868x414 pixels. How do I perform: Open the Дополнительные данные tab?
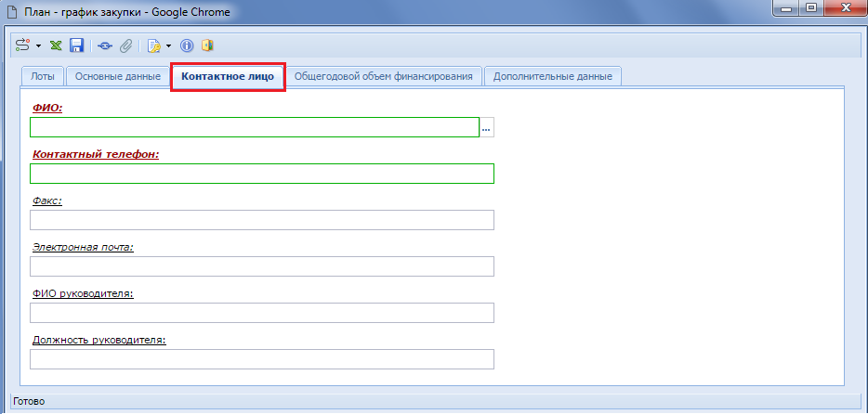[x=553, y=76]
